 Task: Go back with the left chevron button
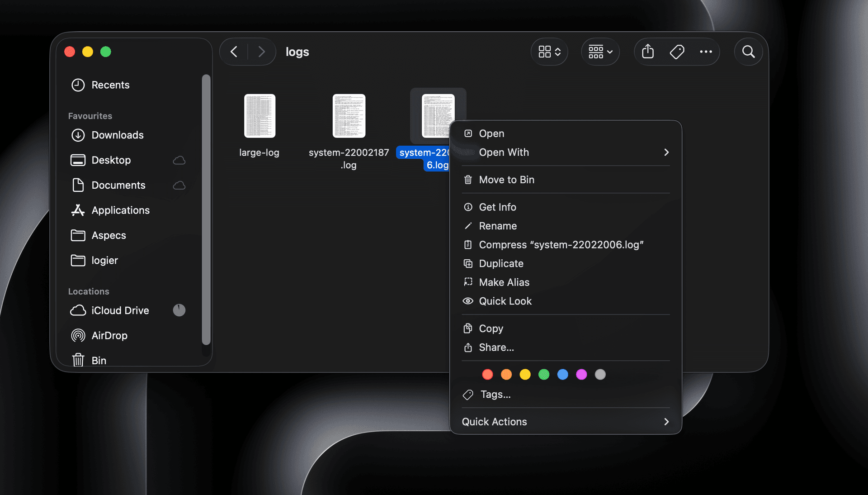click(234, 52)
